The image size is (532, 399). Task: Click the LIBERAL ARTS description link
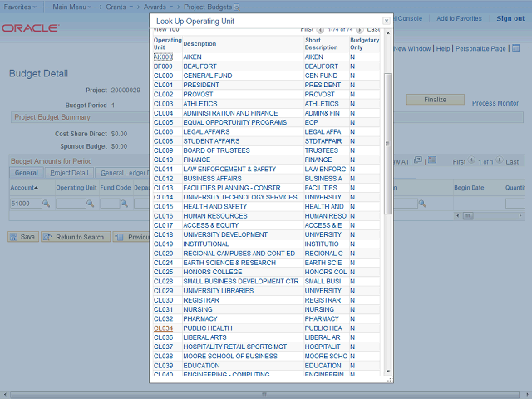204,337
